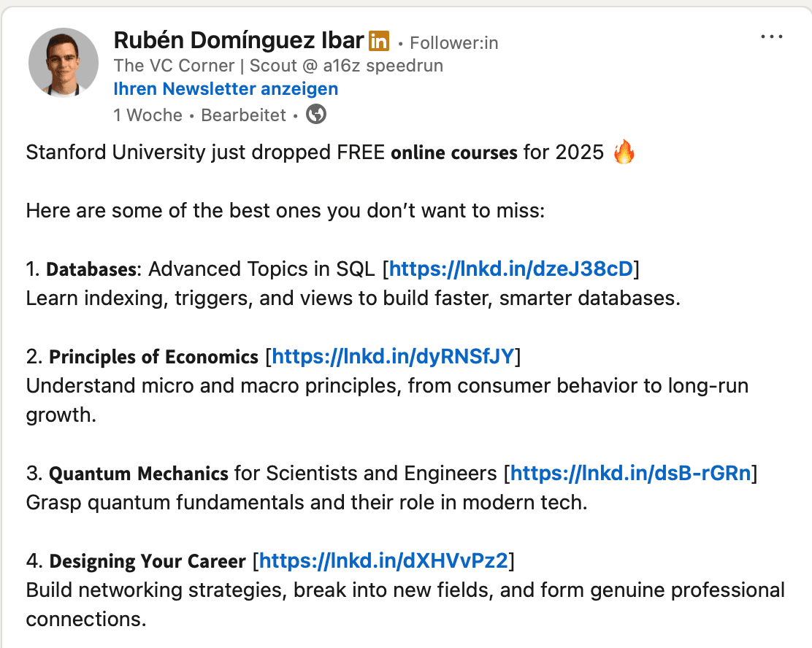Click the LinkedIn 'in' badge next to the name
This screenshot has width=812, height=648.
pos(379,42)
